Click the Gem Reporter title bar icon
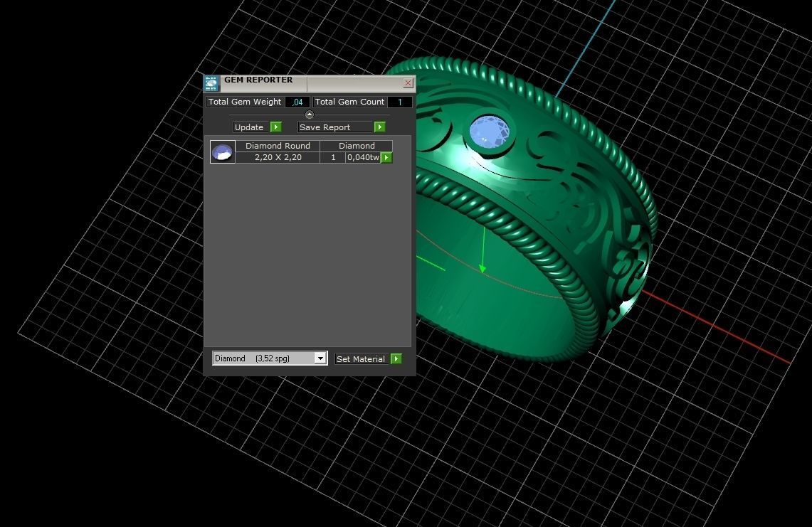Viewport: 812px width, 527px height. coord(211,83)
